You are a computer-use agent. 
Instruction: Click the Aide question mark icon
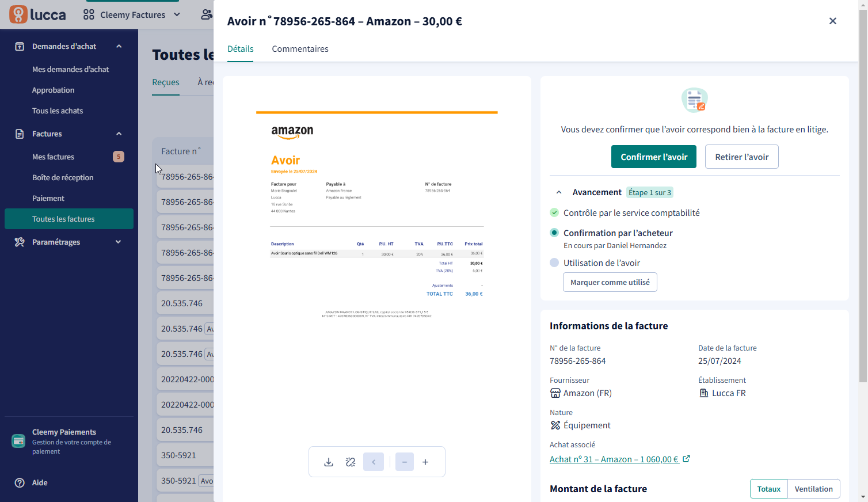[20, 482]
